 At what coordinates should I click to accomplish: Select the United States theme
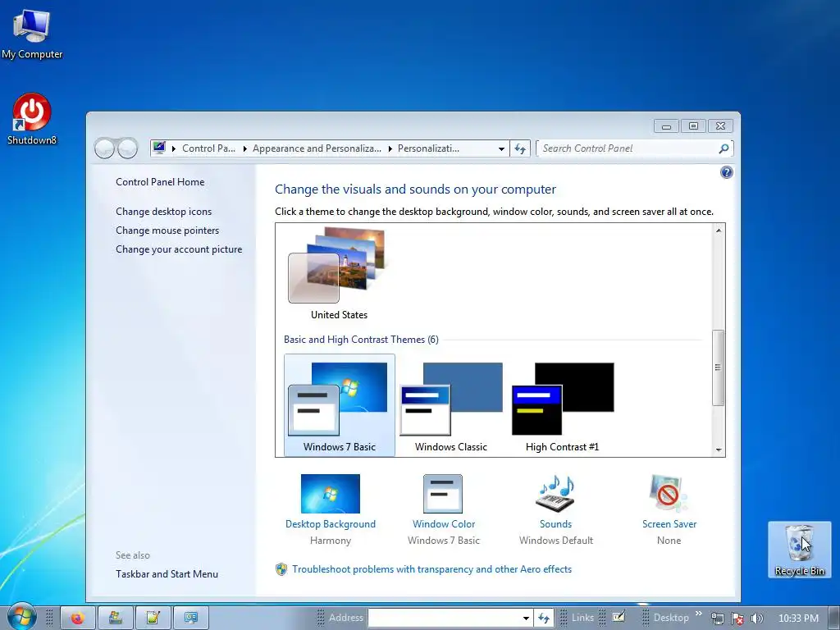click(339, 274)
